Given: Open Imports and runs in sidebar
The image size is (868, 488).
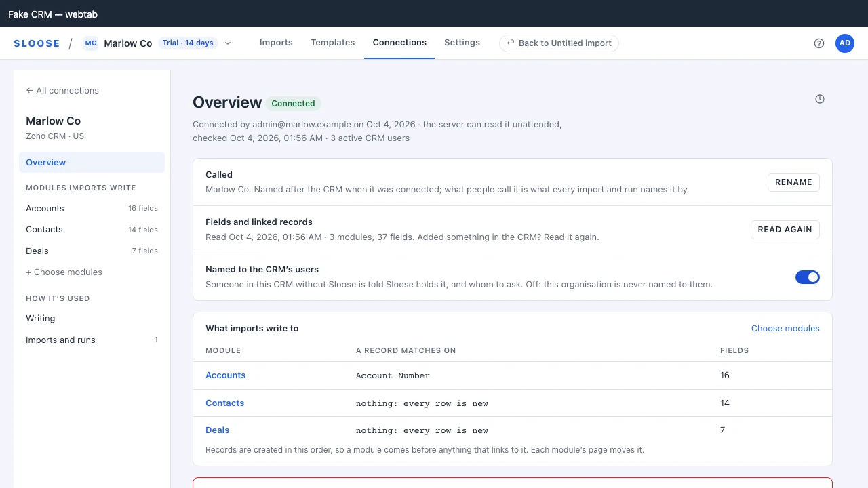Looking at the screenshot, I should point(92,340).
